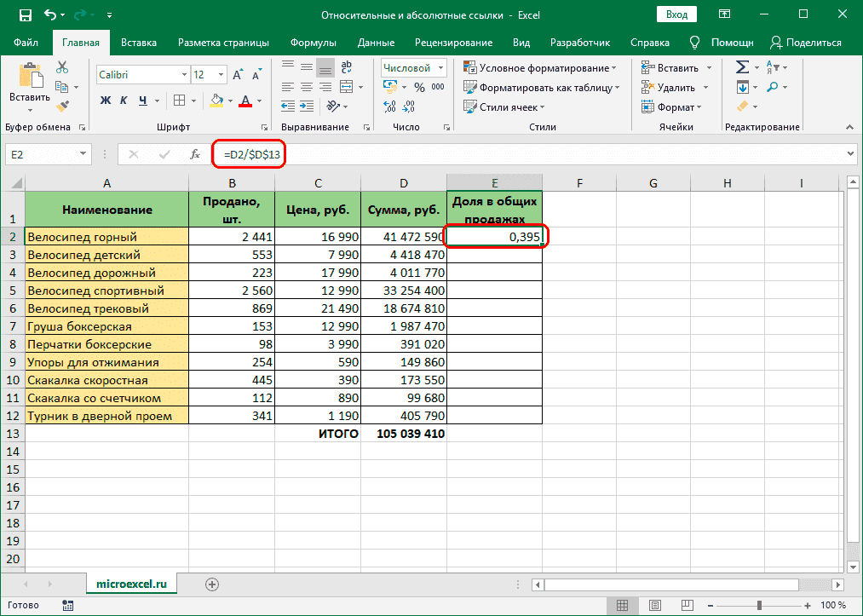Click the Поделиться share button
Image resolution: width=863 pixels, height=616 pixels.
(x=806, y=43)
